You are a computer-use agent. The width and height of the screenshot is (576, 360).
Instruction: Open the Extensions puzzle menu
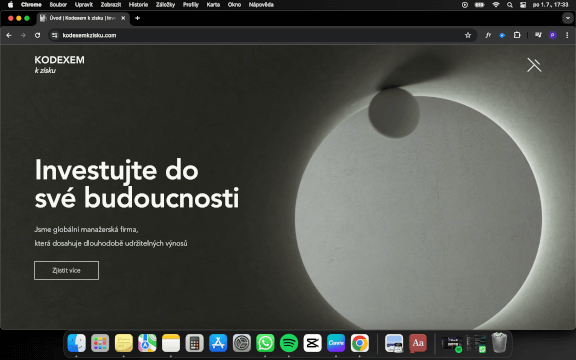(517, 35)
